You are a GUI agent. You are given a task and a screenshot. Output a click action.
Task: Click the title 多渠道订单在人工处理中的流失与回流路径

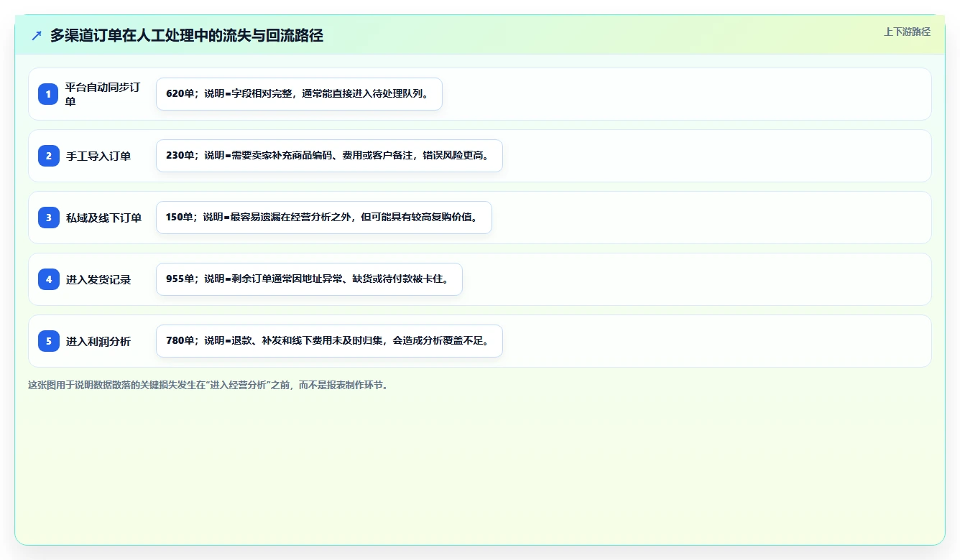point(187,35)
